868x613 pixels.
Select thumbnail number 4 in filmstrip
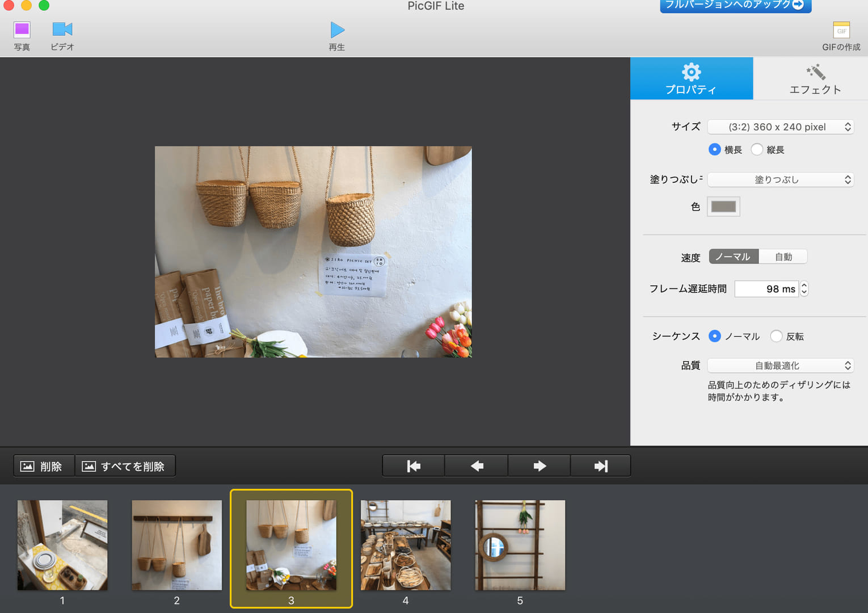point(406,545)
